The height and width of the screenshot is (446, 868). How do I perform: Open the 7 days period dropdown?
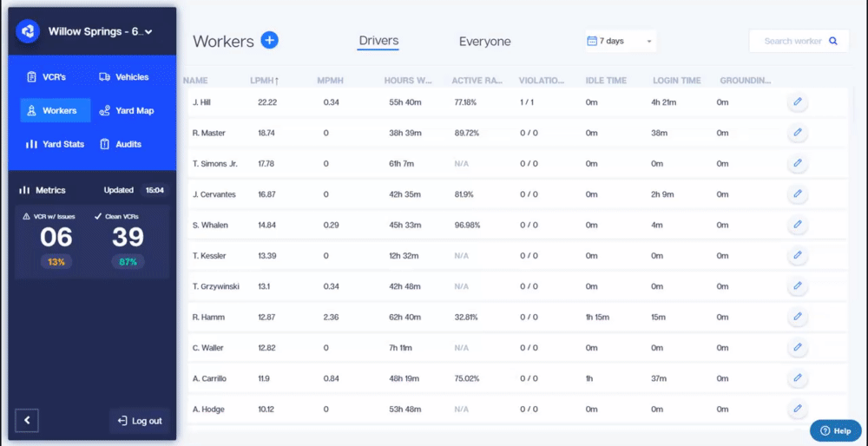click(621, 41)
